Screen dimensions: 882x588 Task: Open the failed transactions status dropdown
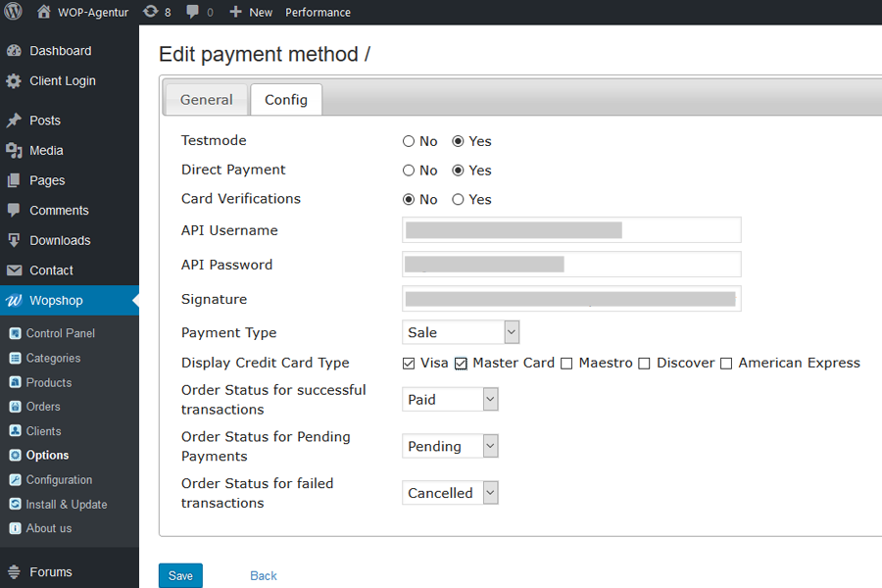click(450, 493)
